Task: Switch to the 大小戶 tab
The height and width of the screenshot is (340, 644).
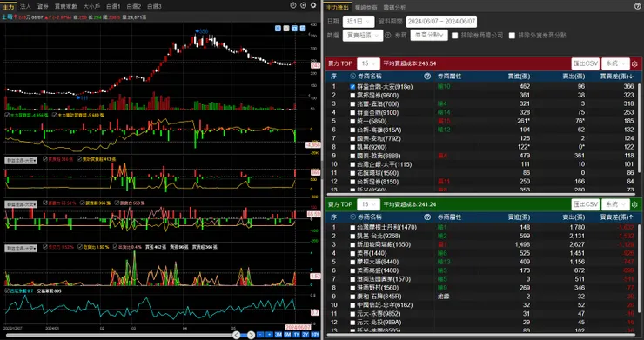Action: (x=91, y=6)
